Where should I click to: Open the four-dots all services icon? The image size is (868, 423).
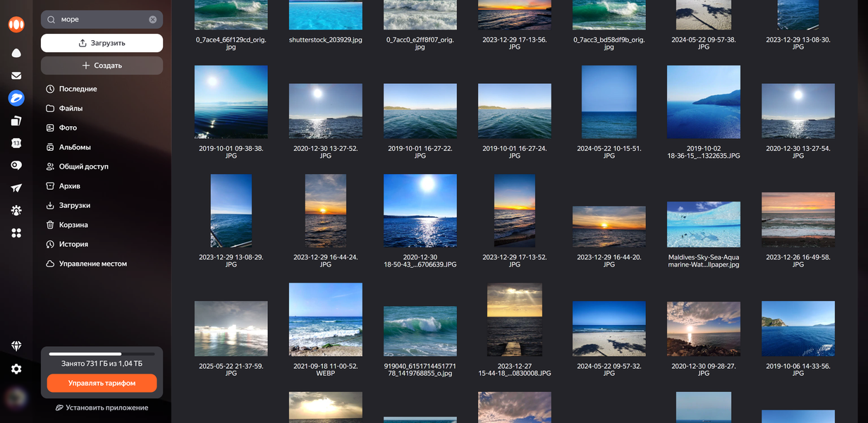(x=16, y=233)
